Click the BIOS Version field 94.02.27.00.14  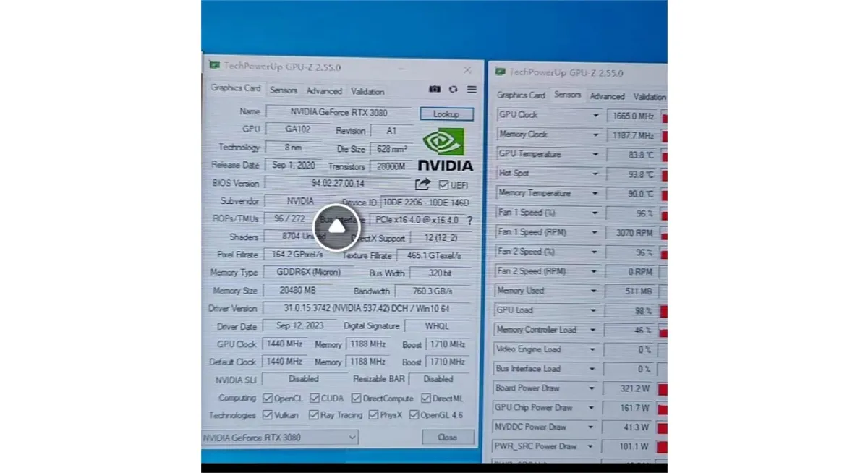(338, 184)
